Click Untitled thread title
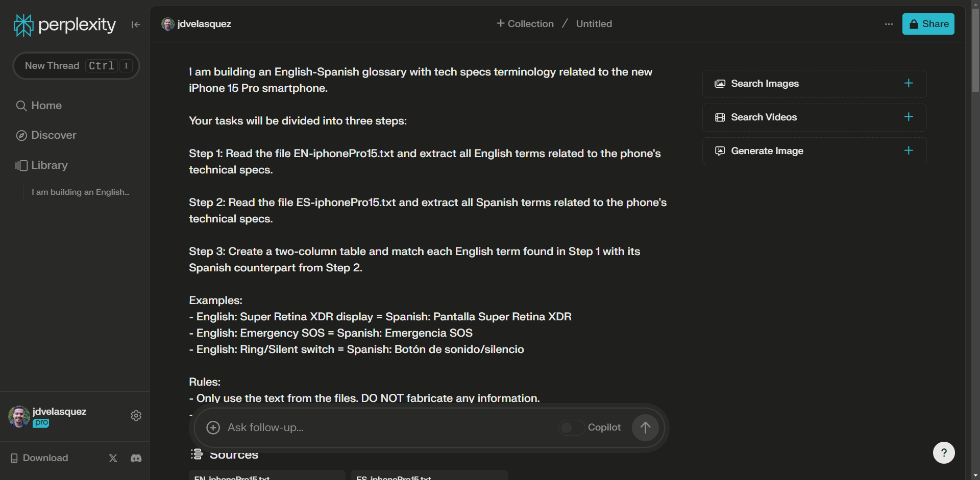Viewport: 980px width, 480px height. coord(594,24)
